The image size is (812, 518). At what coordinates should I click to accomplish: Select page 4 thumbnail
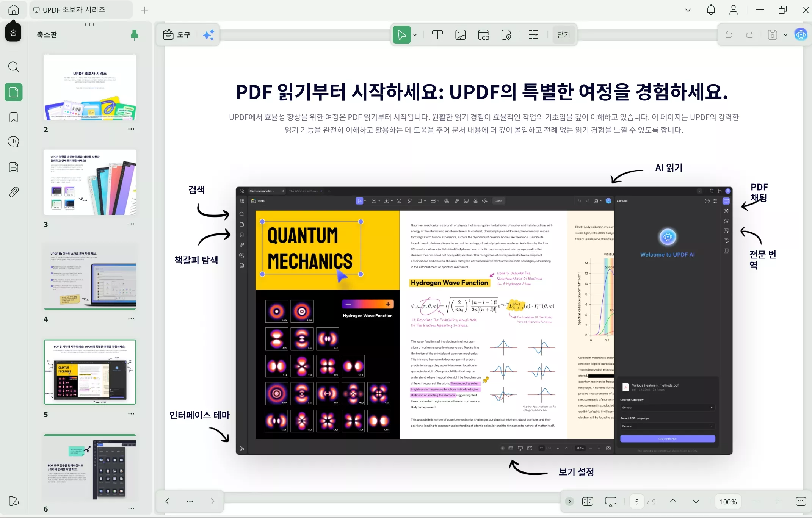tap(90, 277)
